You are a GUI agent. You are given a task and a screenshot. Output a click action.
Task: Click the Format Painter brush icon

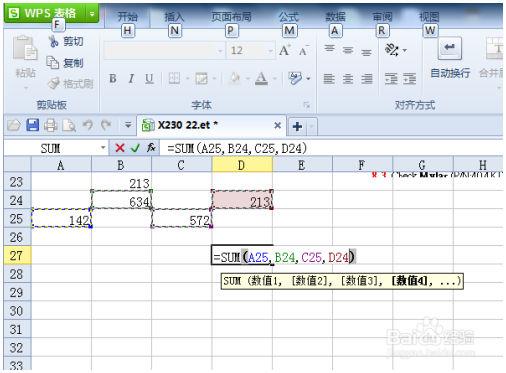tap(54, 83)
